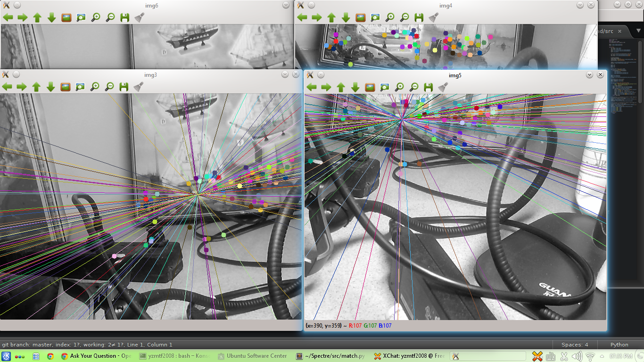Pan left in the img4 window
The width and height of the screenshot is (644, 362).
(302, 17)
